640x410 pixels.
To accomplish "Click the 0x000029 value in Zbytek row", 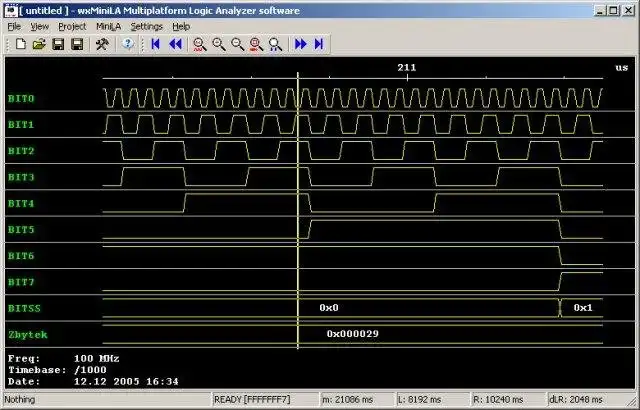I will click(353, 334).
